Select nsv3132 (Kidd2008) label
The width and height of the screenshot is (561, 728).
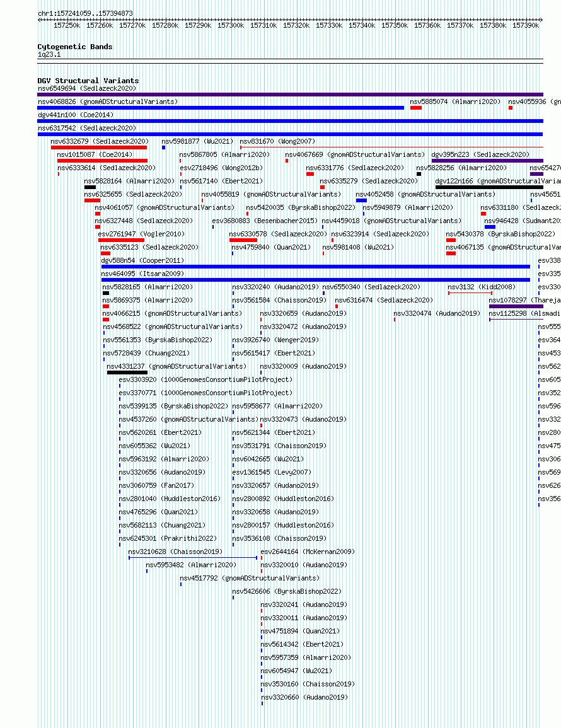coord(482,287)
